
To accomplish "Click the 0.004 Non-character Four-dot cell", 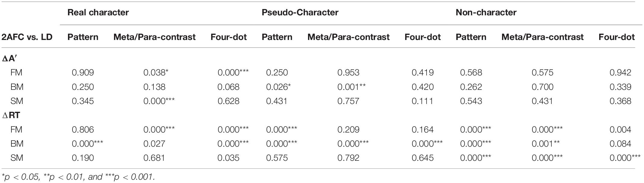I will coord(620,130).
